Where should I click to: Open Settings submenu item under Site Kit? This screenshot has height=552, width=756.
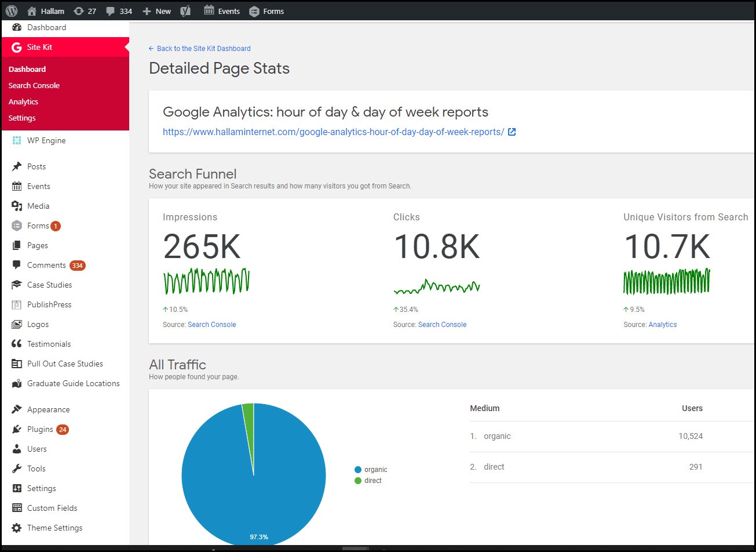[22, 118]
